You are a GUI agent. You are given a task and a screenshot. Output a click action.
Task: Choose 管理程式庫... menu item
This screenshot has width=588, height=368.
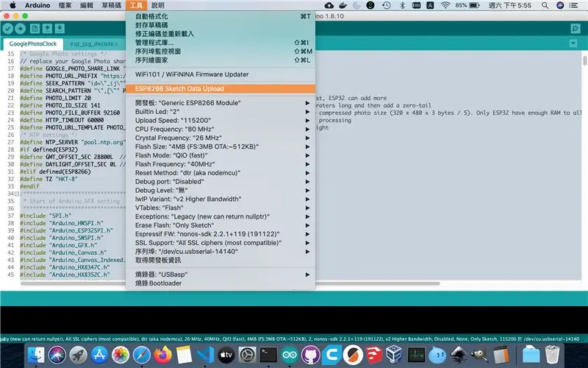click(220, 43)
